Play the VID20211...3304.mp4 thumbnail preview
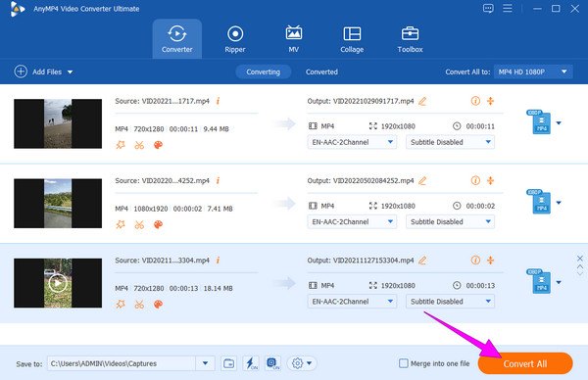This screenshot has width=588, height=380. (58, 283)
